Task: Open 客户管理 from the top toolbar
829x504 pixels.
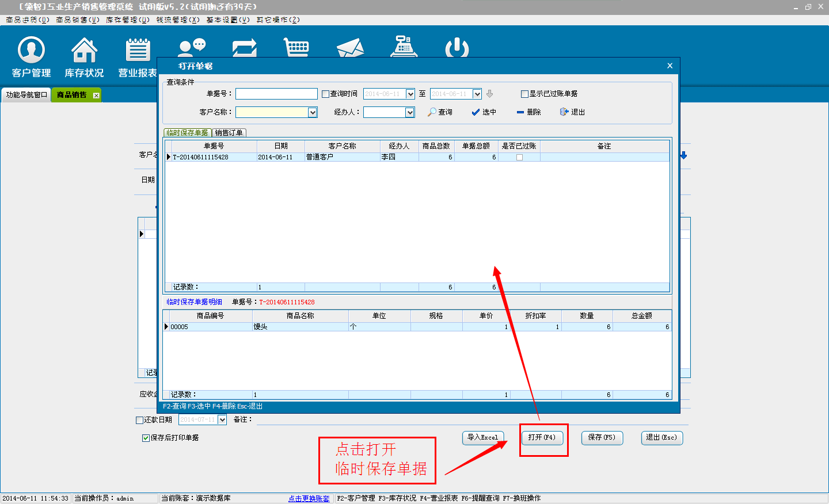Action: tap(31, 56)
